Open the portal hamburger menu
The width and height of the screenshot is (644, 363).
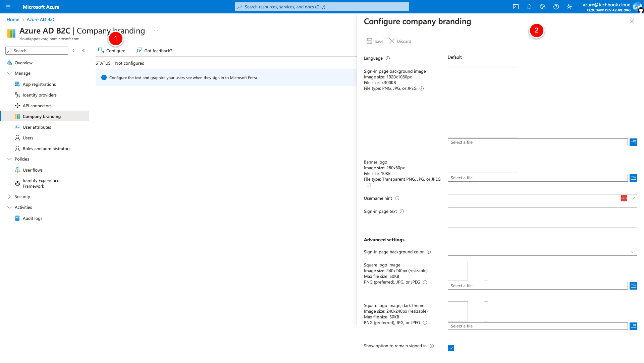(8, 7)
